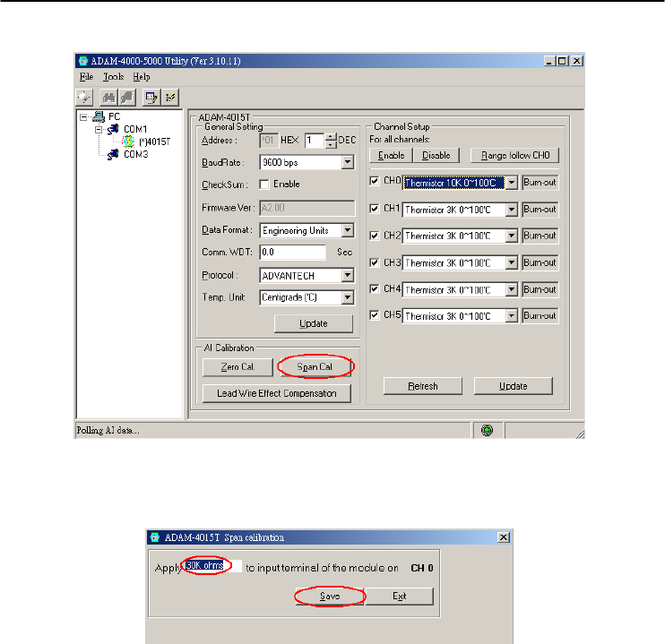
Task: Click Exit in Span calibration dialog
Action: point(399,597)
